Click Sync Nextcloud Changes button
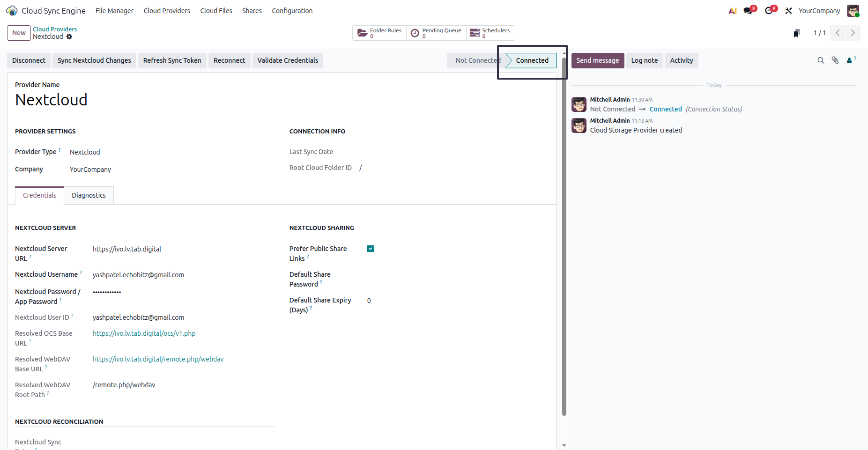The width and height of the screenshot is (868, 450). coord(94,60)
